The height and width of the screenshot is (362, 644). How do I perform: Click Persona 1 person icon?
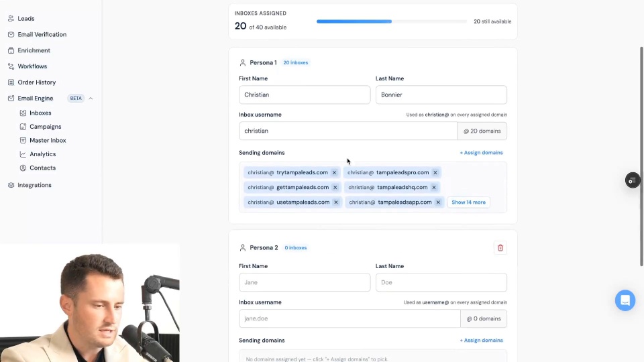point(243,63)
